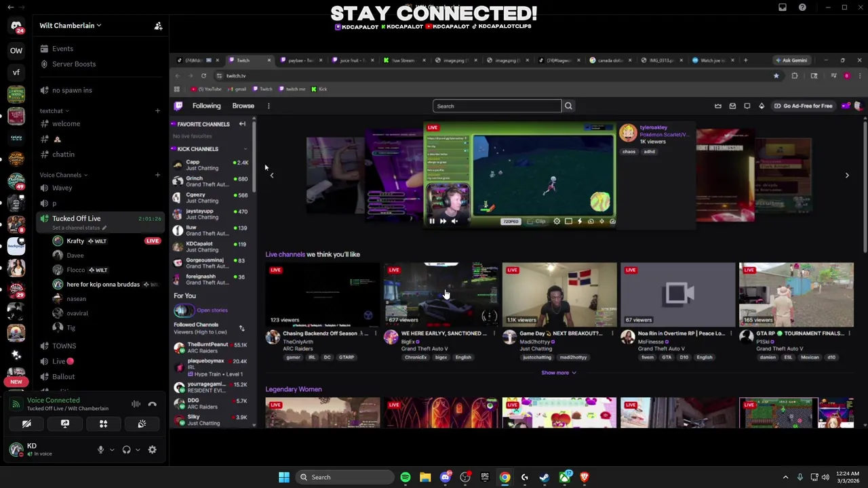Deafen Discord headphones
Image resolution: width=868 pixels, height=488 pixels.
[126, 450]
